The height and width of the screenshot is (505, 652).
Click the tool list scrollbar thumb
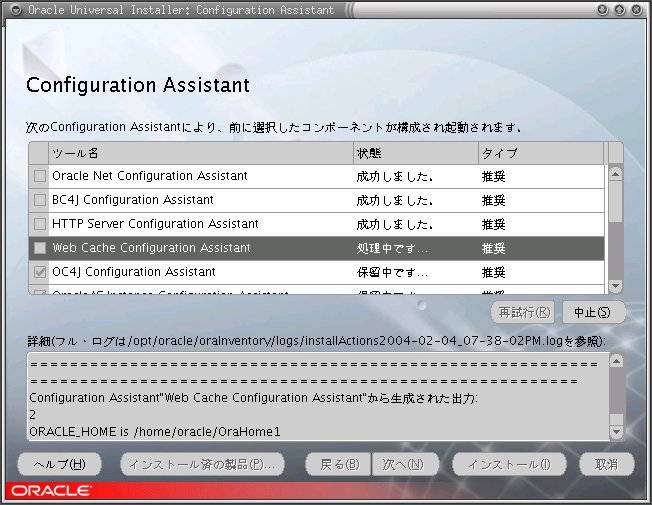coord(615,201)
